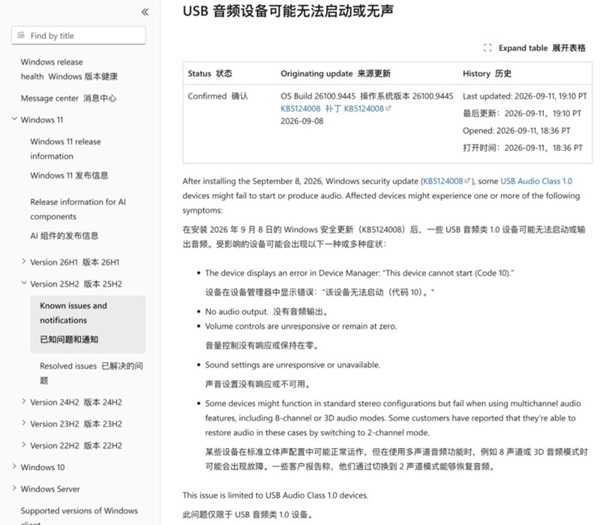Click History column header
This screenshot has height=525, width=600.
click(487, 73)
